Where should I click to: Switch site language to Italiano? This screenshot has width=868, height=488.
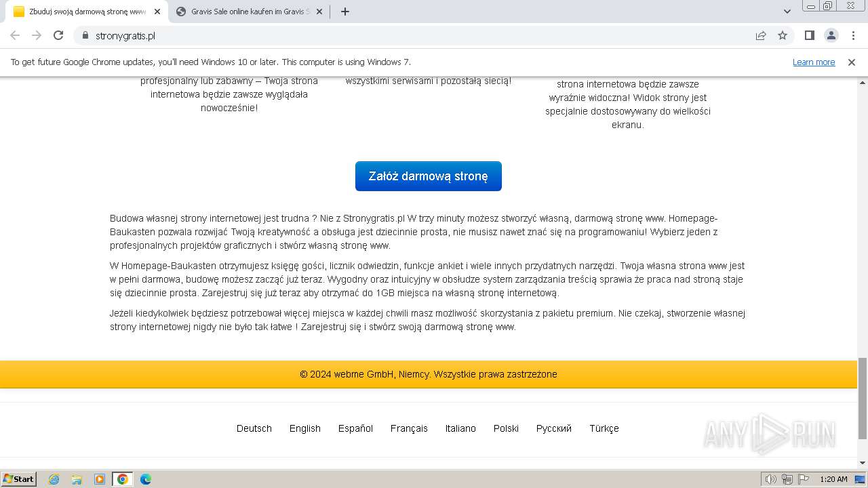coord(460,428)
